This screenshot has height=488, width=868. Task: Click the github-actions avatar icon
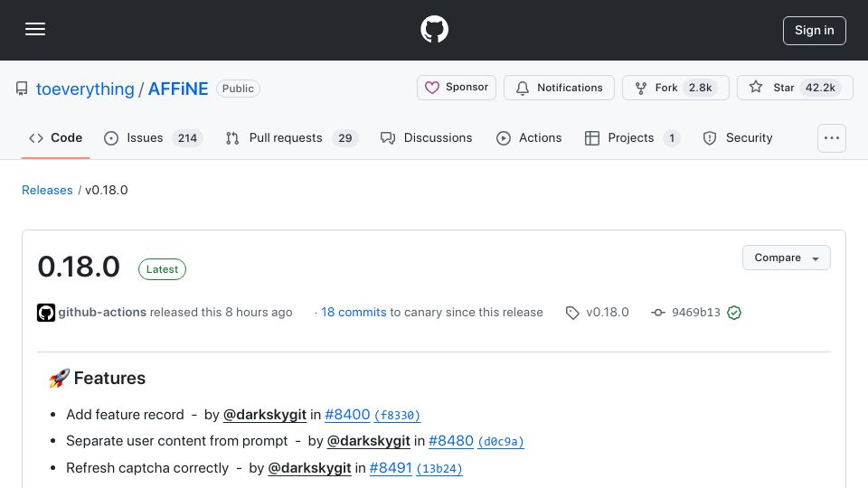[x=46, y=313]
